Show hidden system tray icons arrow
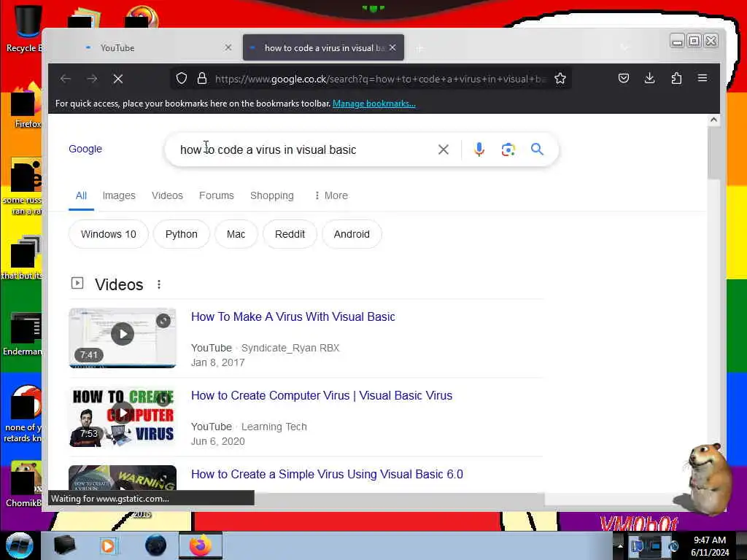747x560 pixels. tap(620, 545)
